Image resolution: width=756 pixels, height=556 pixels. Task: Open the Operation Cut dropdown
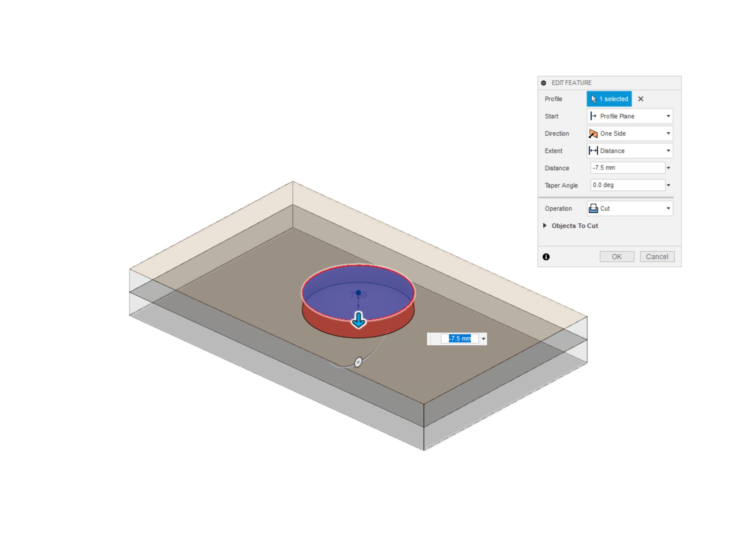coord(630,208)
